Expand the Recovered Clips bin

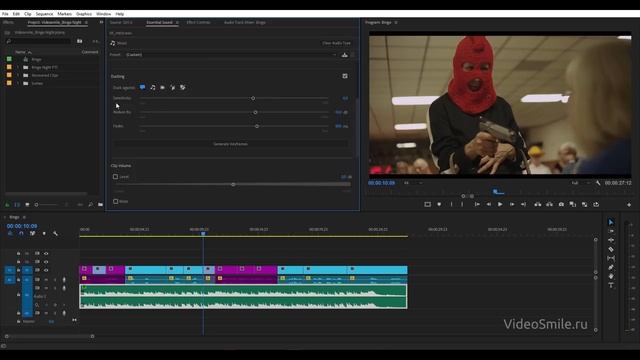[18, 76]
